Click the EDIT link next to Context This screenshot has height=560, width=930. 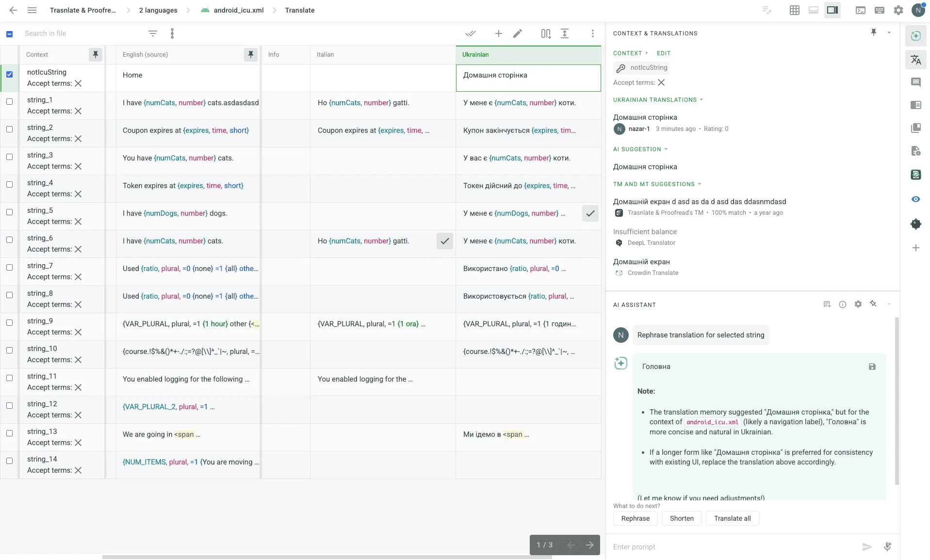click(x=664, y=53)
